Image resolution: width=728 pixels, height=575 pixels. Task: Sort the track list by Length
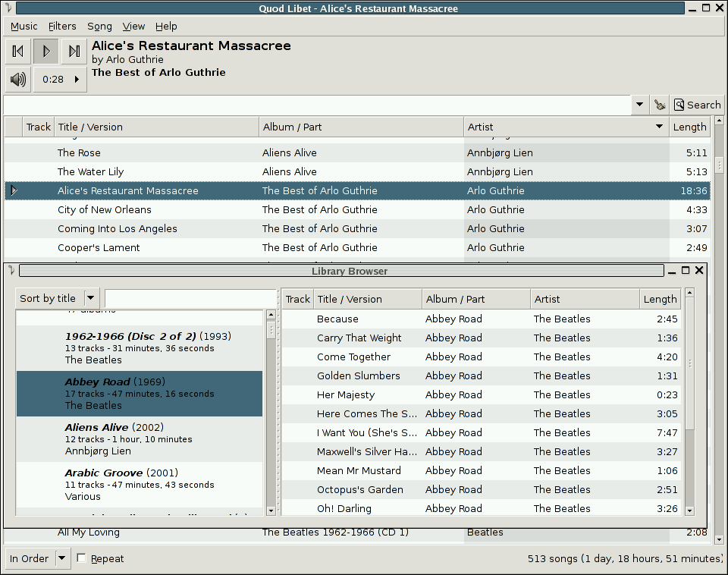[x=689, y=127]
